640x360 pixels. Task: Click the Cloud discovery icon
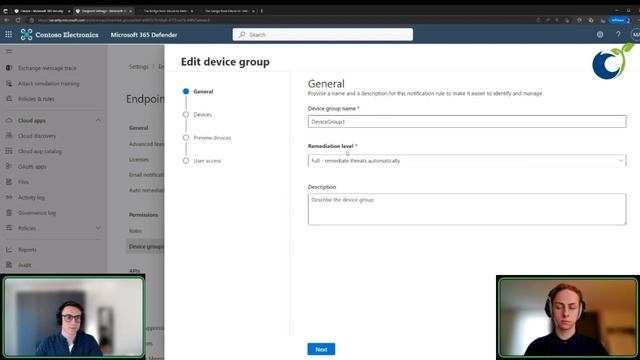pyautogui.click(x=9, y=136)
